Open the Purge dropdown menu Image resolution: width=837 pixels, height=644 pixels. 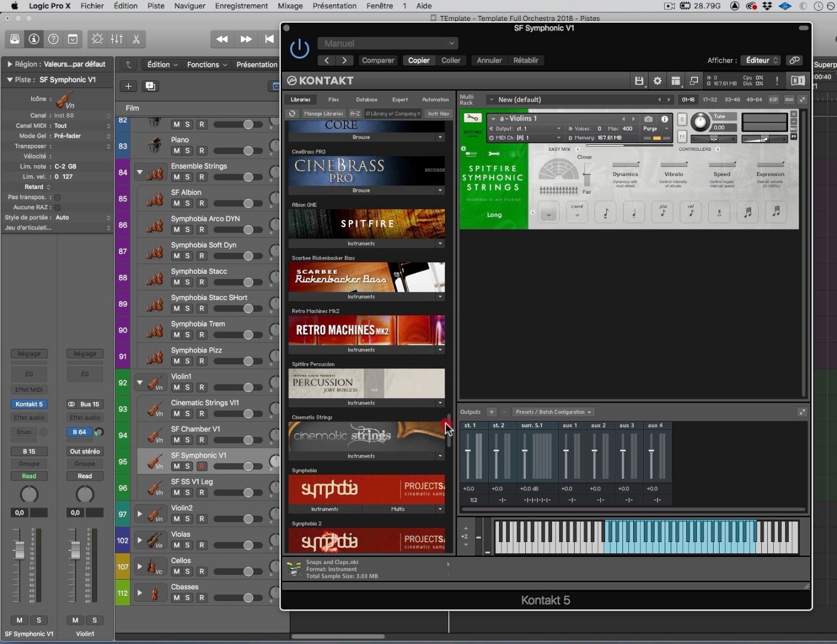(x=655, y=129)
